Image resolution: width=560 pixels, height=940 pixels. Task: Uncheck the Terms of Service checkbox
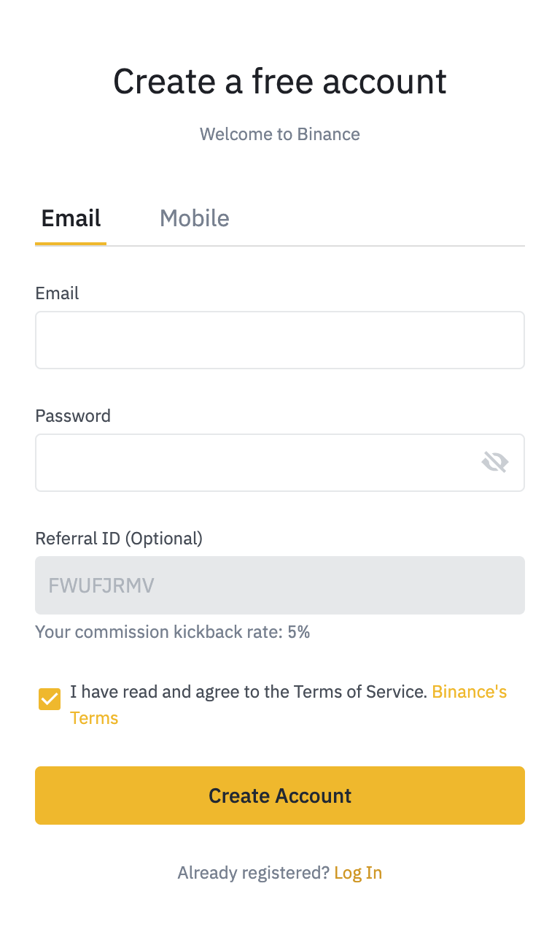click(x=50, y=699)
